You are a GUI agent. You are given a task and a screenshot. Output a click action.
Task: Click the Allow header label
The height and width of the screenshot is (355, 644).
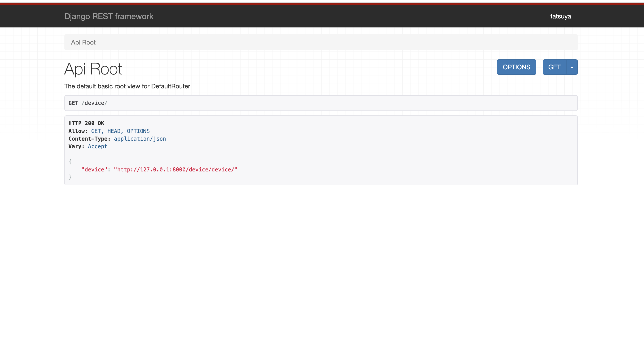pyautogui.click(x=78, y=131)
